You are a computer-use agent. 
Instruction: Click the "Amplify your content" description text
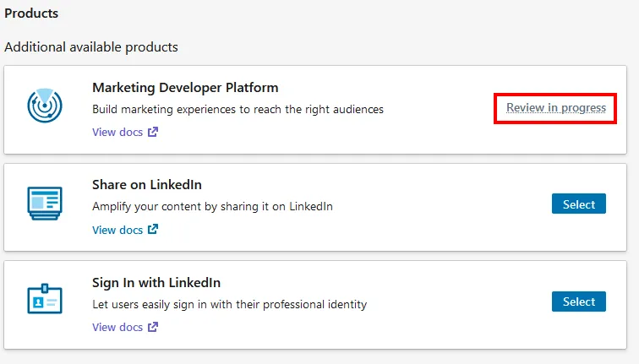212,206
